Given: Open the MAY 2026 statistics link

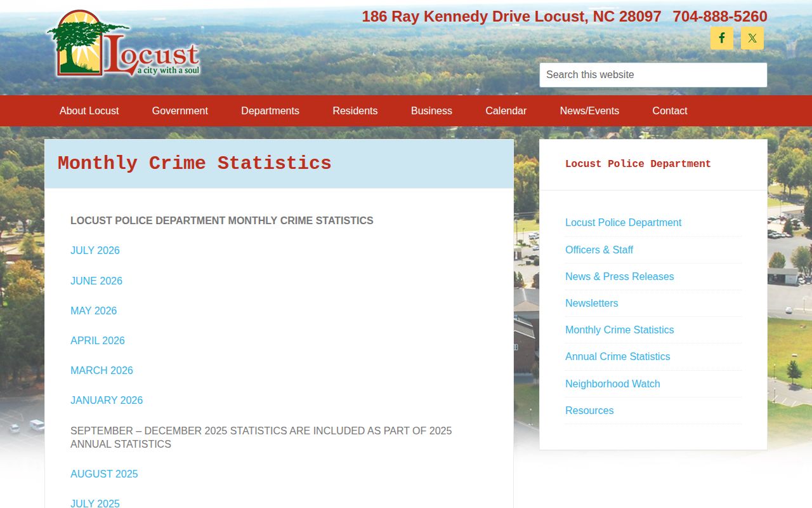Looking at the screenshot, I should tap(93, 311).
